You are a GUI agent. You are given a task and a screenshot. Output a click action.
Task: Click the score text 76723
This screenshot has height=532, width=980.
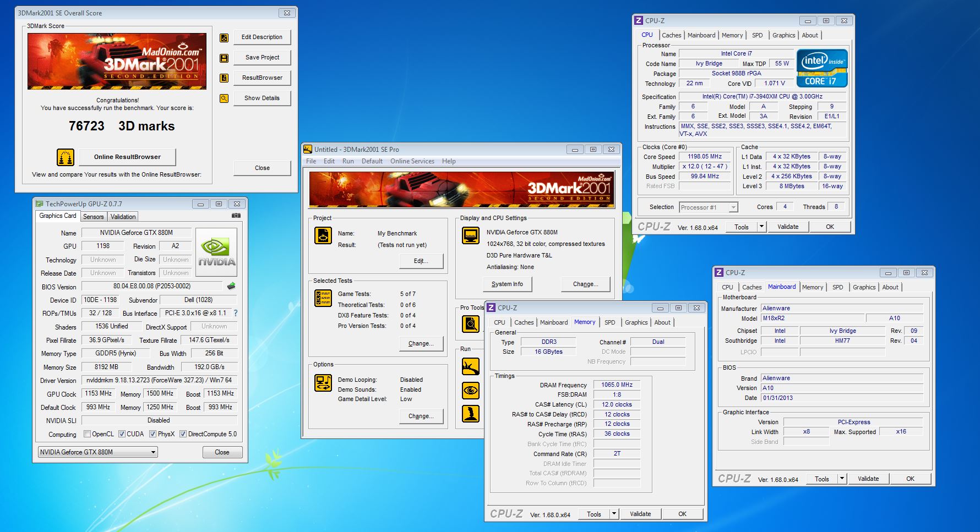pyautogui.click(x=86, y=126)
